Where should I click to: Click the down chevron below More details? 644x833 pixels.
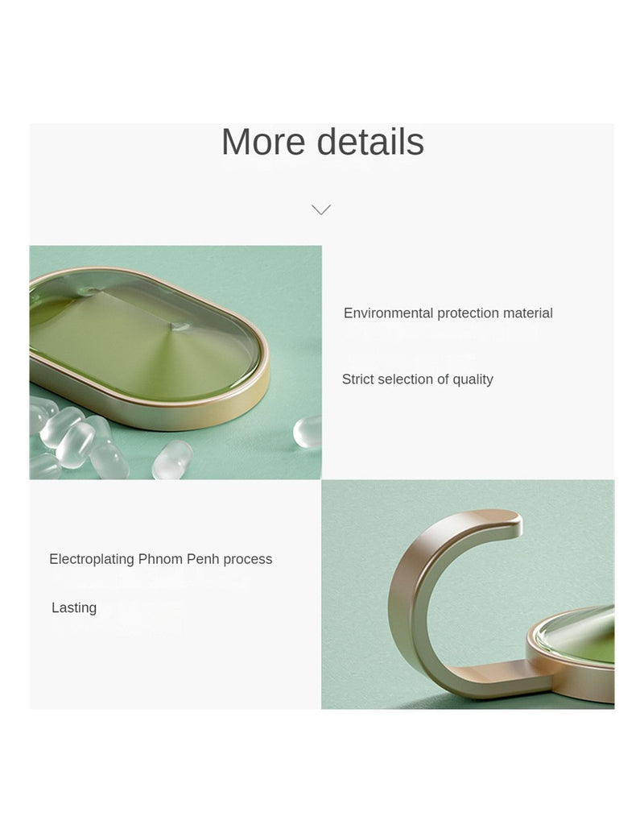tap(321, 209)
